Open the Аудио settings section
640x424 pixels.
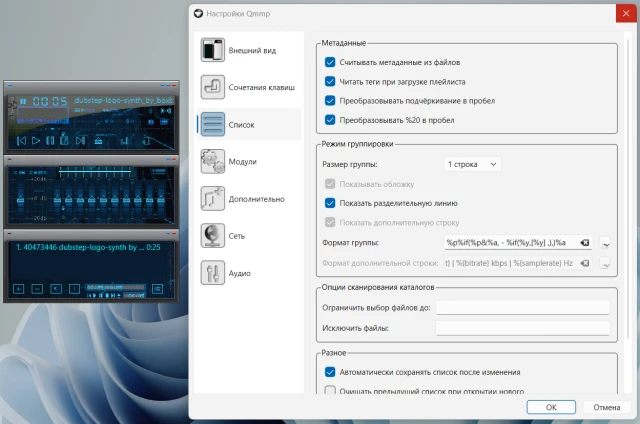pos(248,273)
